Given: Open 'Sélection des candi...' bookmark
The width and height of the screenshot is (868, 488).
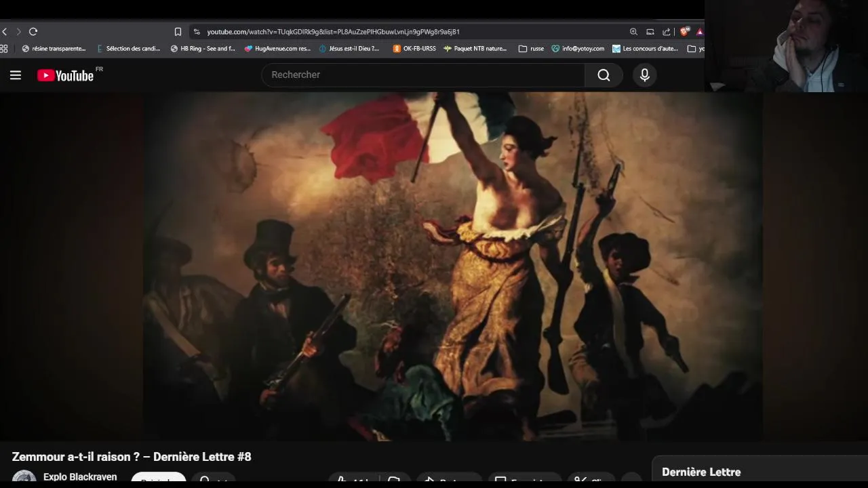Looking at the screenshot, I should (x=128, y=49).
